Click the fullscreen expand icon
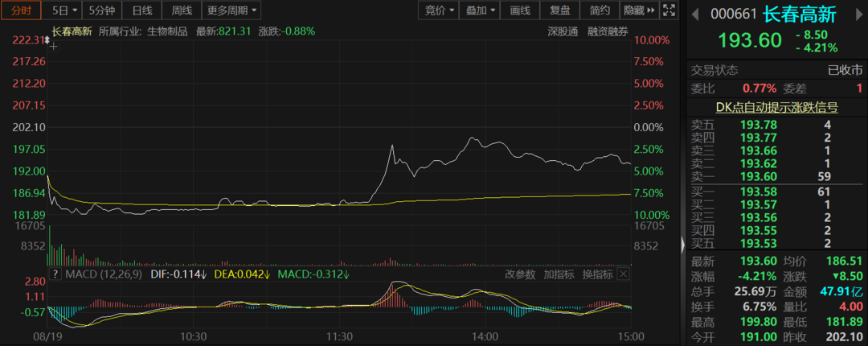The width and height of the screenshot is (868, 346). click(x=669, y=10)
